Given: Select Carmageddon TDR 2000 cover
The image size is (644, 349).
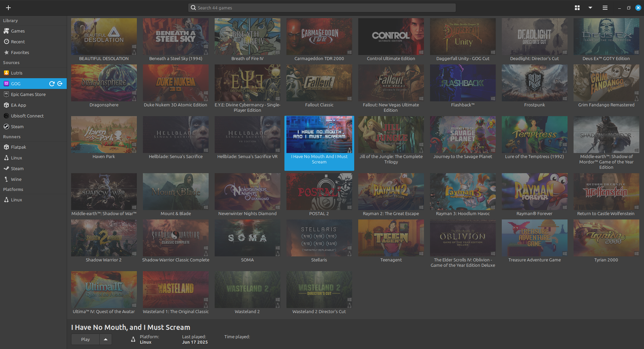Looking at the screenshot, I should (x=319, y=37).
